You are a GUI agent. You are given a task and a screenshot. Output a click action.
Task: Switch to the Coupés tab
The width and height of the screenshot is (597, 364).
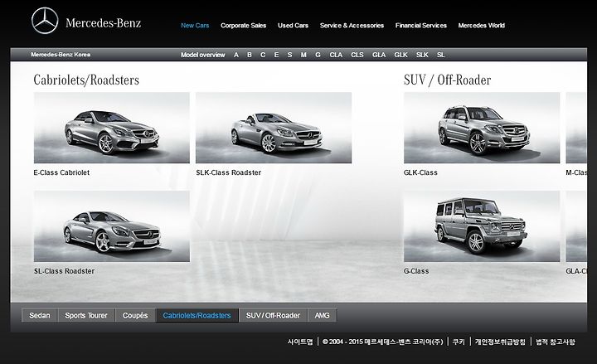pos(135,315)
